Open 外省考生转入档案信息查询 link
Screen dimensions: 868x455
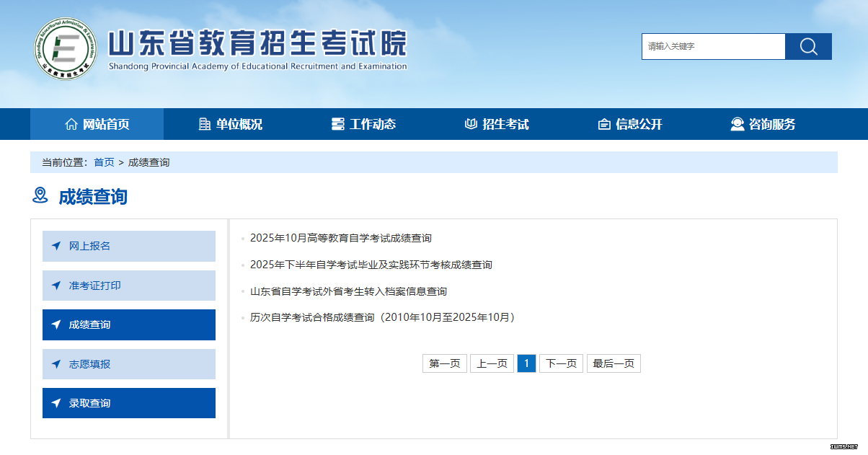pos(348,291)
